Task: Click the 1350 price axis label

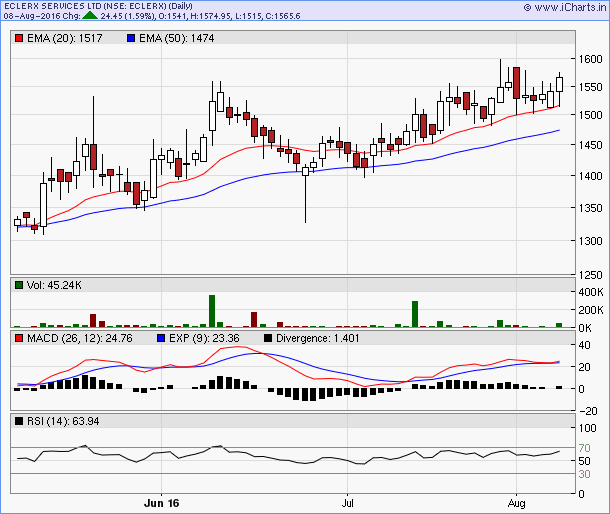Action: (590, 208)
